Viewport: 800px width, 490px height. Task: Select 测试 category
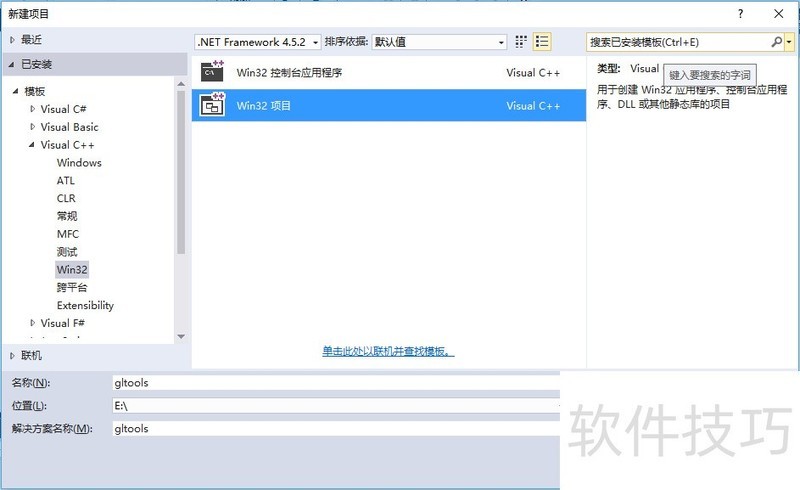tap(67, 252)
